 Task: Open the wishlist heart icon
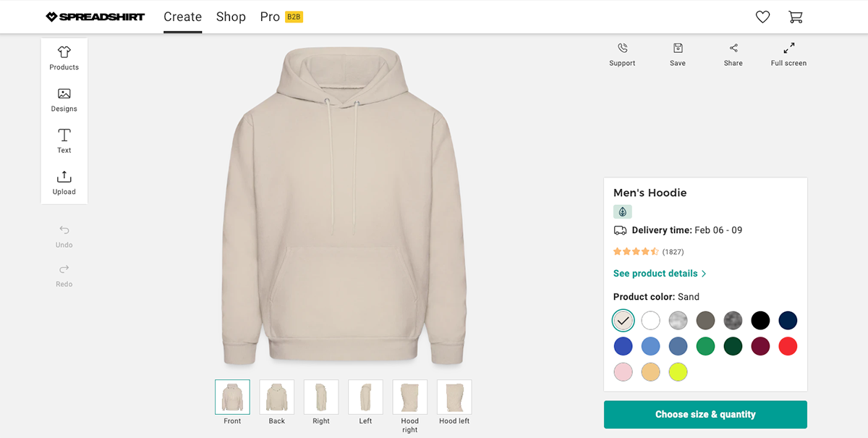pos(762,17)
